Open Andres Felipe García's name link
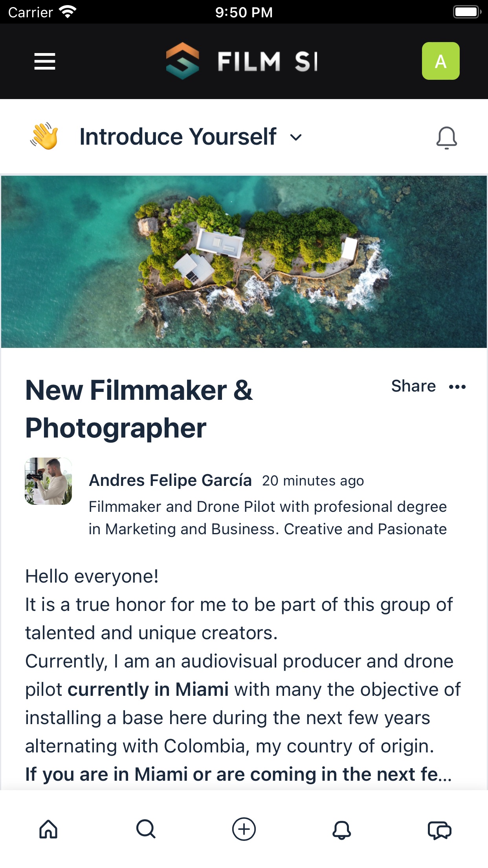The height and width of the screenshot is (868, 488). (x=170, y=480)
